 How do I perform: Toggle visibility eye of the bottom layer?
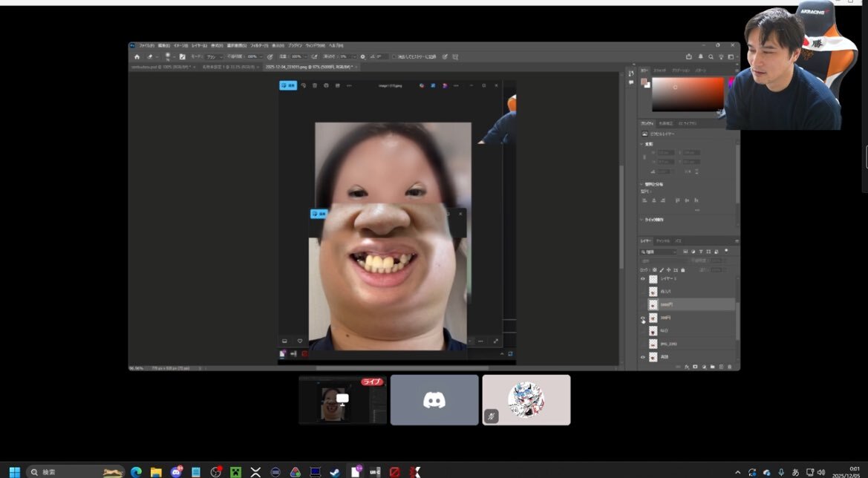[x=643, y=357]
